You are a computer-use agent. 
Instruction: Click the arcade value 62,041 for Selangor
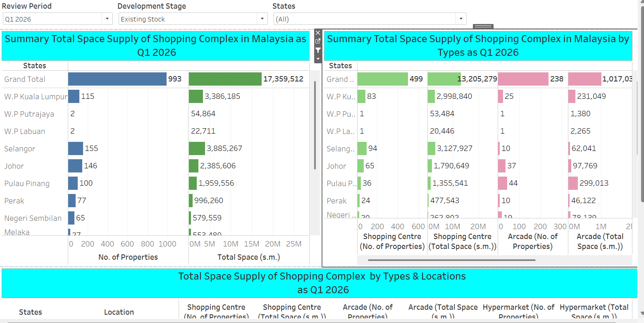click(x=584, y=148)
